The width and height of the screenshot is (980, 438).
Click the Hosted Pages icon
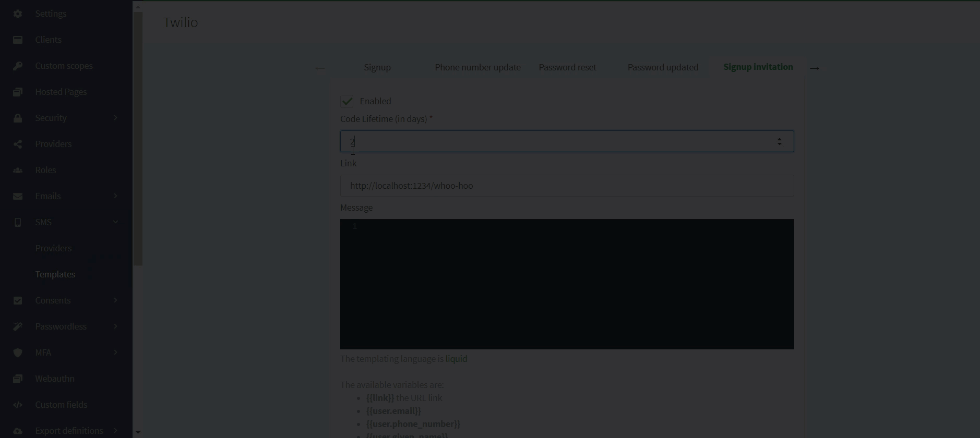click(18, 92)
